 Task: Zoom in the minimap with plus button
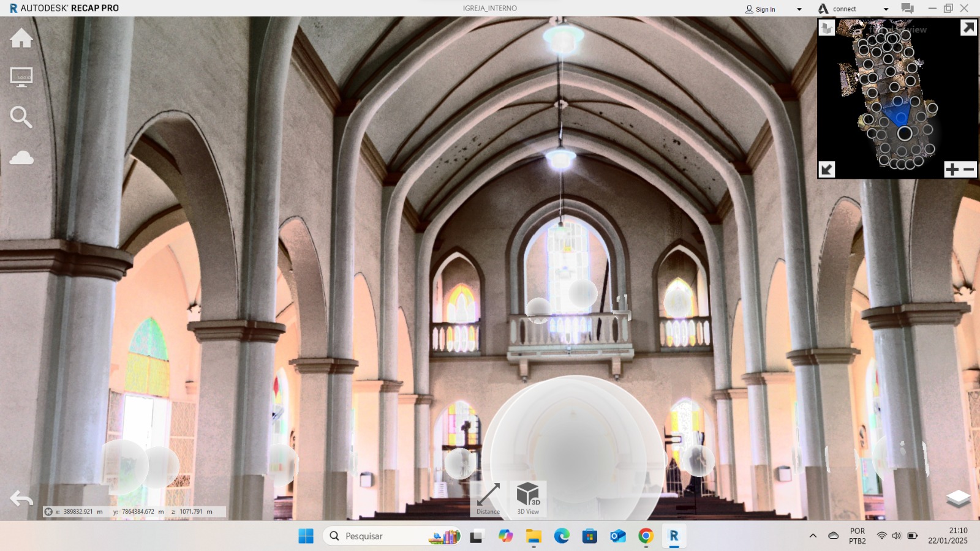tap(952, 170)
